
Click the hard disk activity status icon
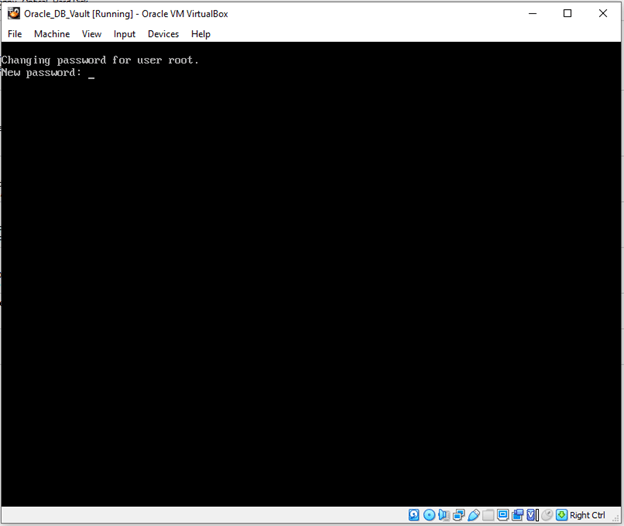(x=414, y=515)
